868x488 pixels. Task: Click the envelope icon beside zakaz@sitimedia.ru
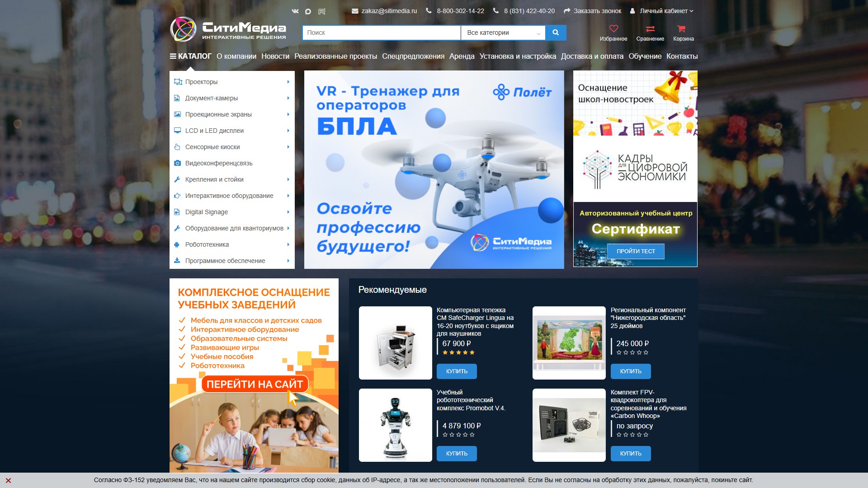point(355,11)
